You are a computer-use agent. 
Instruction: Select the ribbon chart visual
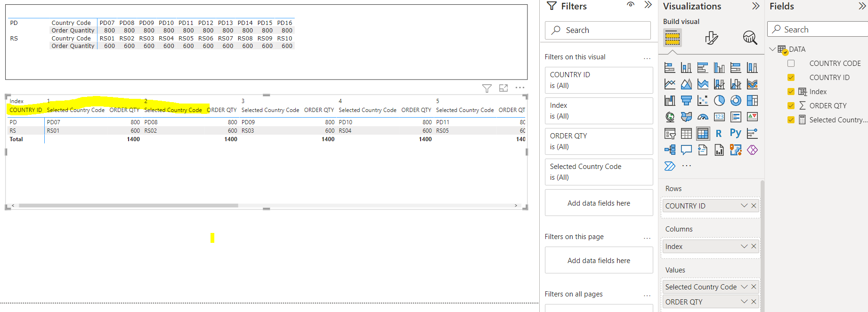[752, 84]
